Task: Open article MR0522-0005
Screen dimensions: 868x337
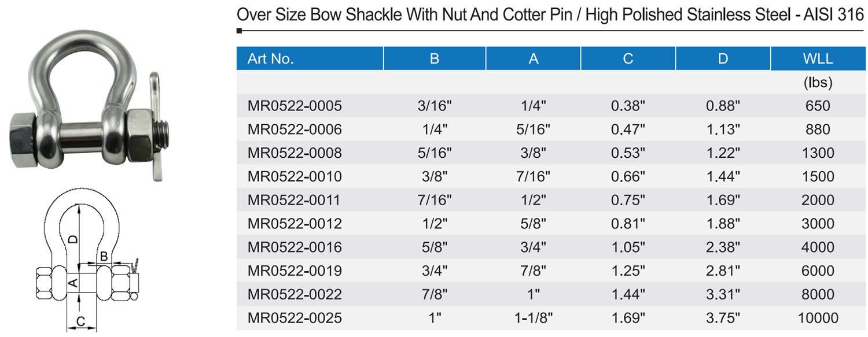Action: [x=295, y=106]
